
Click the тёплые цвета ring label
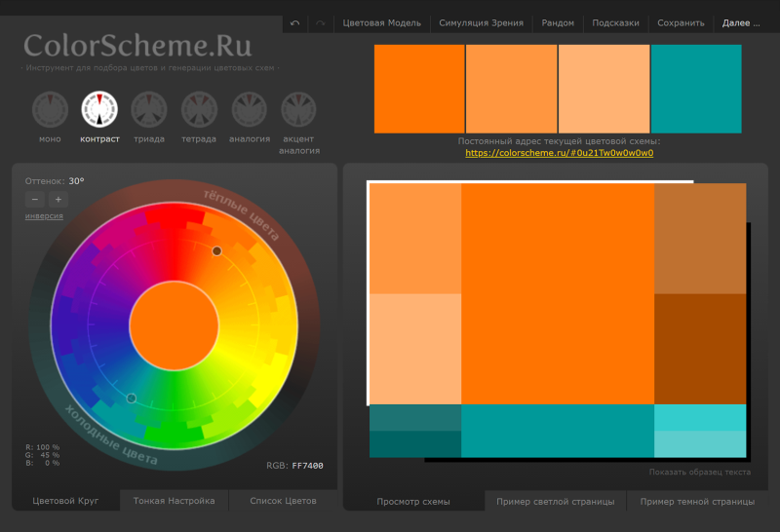(x=241, y=214)
